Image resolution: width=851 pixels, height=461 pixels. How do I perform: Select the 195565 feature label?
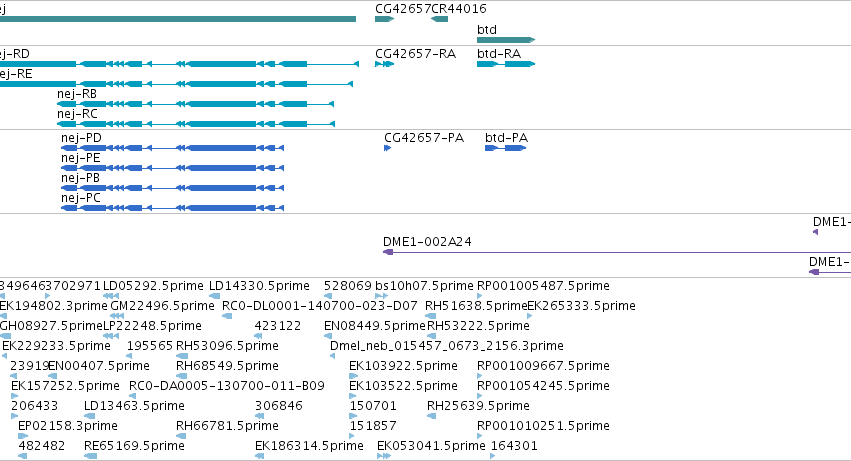[150, 346]
